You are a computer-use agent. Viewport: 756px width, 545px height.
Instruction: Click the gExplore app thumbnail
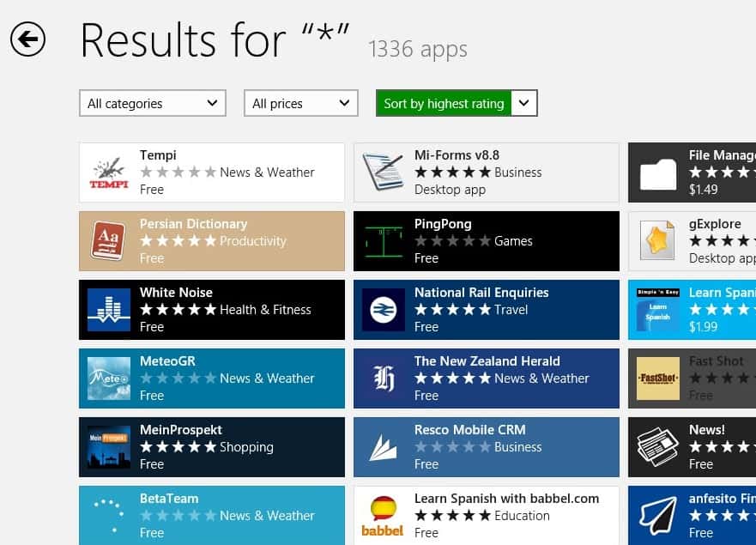(x=658, y=241)
